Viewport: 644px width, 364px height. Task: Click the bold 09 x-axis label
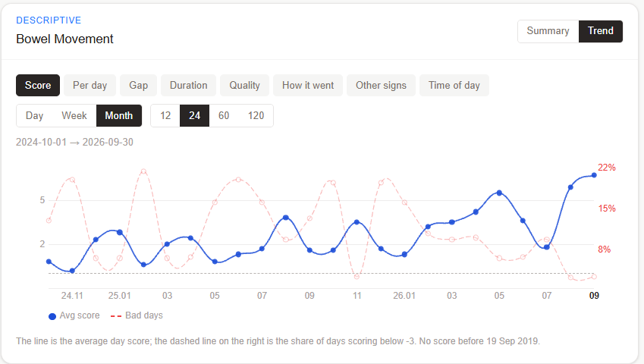point(594,296)
